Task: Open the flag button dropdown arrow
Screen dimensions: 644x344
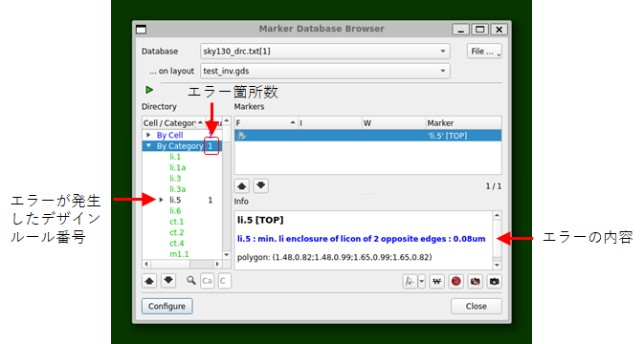Action: [421, 281]
